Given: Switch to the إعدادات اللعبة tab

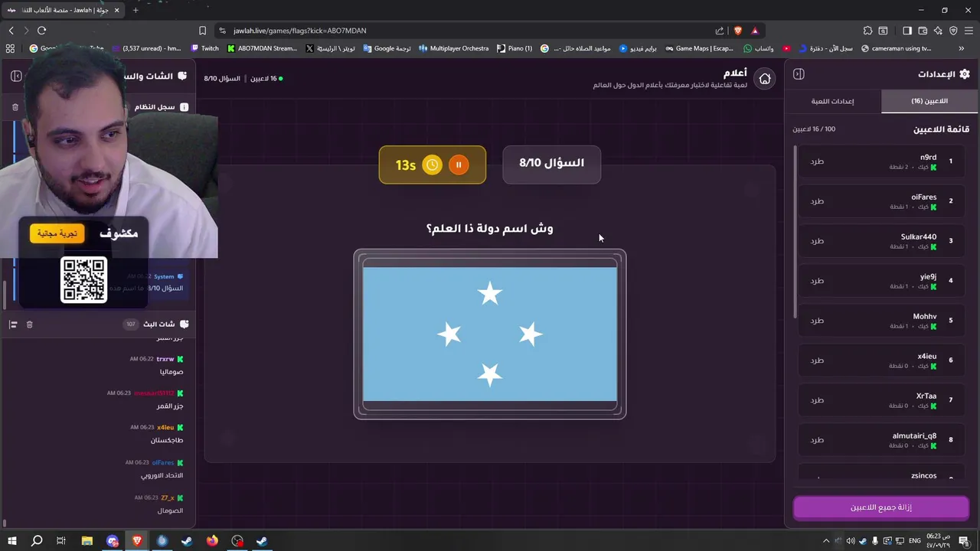Looking at the screenshot, I should 833,101.
